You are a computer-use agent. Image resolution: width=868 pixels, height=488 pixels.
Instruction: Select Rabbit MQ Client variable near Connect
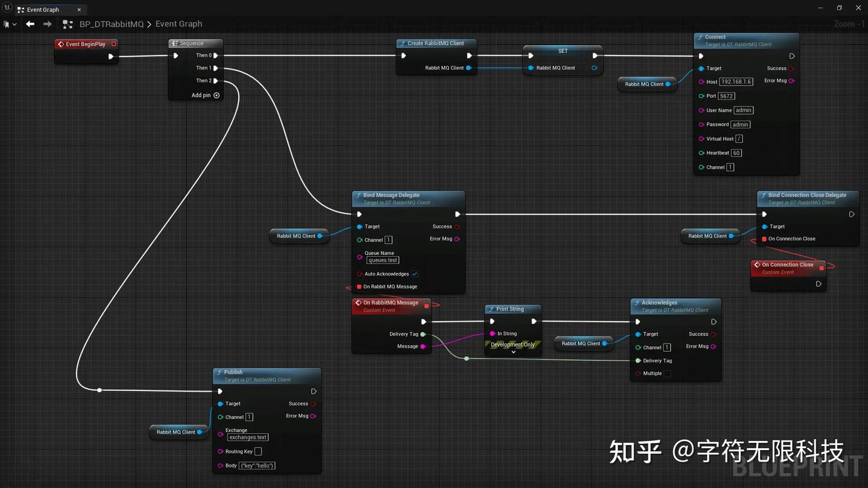coord(647,84)
